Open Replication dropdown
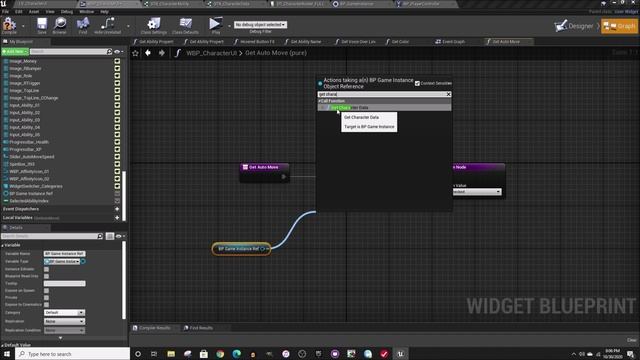Image resolution: width=640 pixels, height=360 pixels. pos(64,321)
